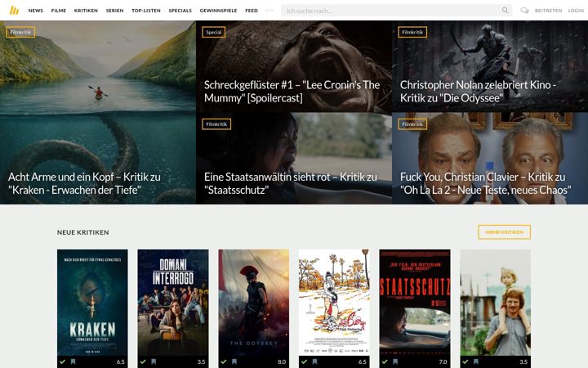Click the Beitreten link
The height and width of the screenshot is (368, 588).
click(548, 11)
